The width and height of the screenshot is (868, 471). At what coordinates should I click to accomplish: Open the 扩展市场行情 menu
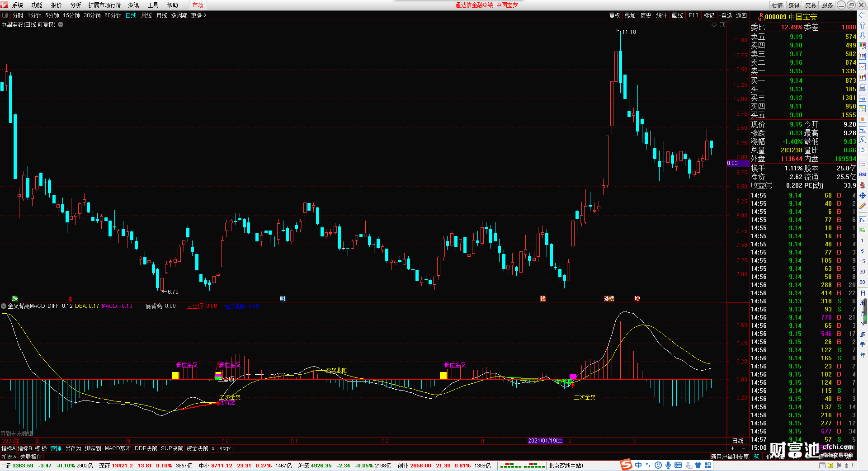pyautogui.click(x=105, y=5)
